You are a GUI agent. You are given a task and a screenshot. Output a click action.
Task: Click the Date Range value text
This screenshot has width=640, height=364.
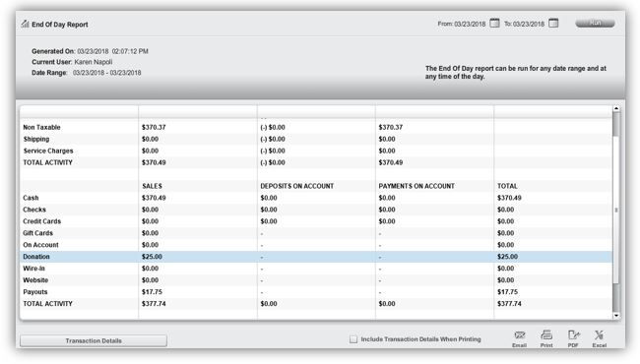tap(107, 73)
